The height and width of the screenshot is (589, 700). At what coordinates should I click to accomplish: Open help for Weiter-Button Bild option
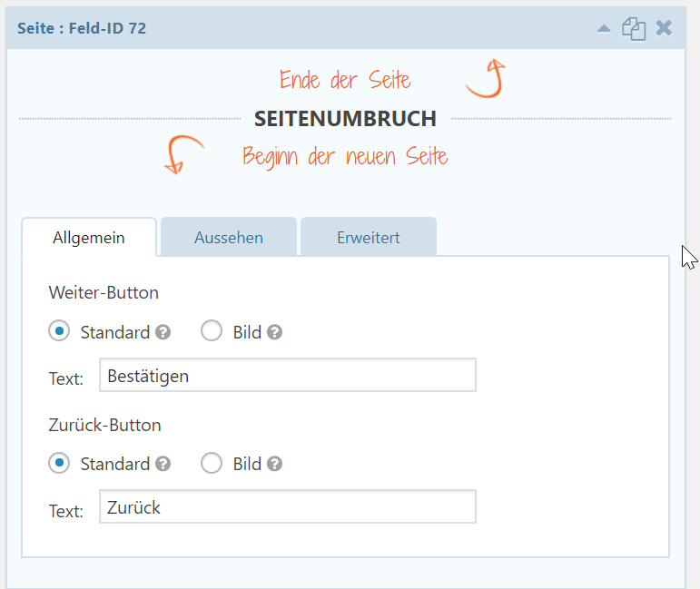[274, 332]
